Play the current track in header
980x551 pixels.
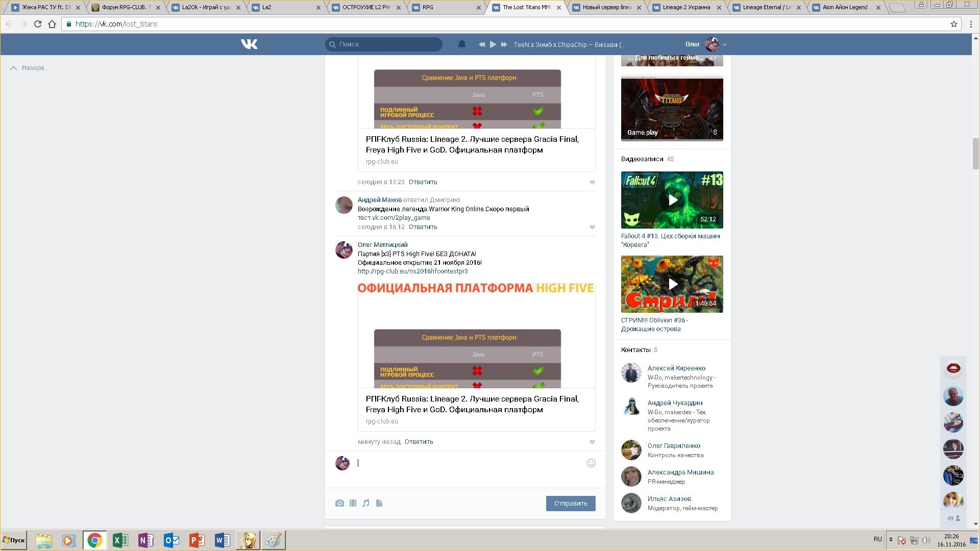click(x=493, y=44)
